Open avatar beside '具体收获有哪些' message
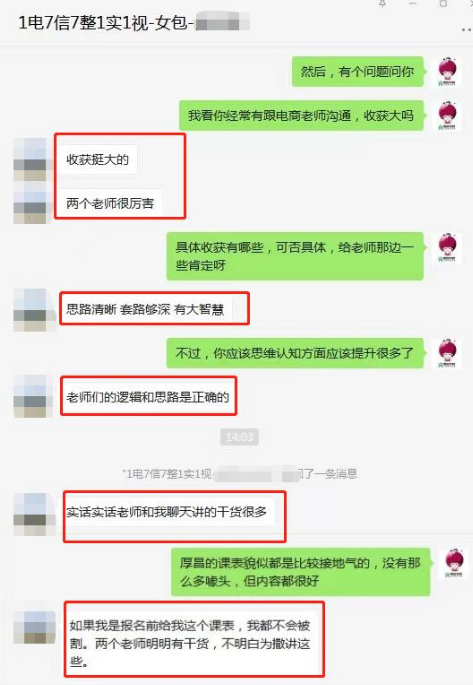The width and height of the screenshot is (473, 685). pyautogui.click(x=447, y=248)
